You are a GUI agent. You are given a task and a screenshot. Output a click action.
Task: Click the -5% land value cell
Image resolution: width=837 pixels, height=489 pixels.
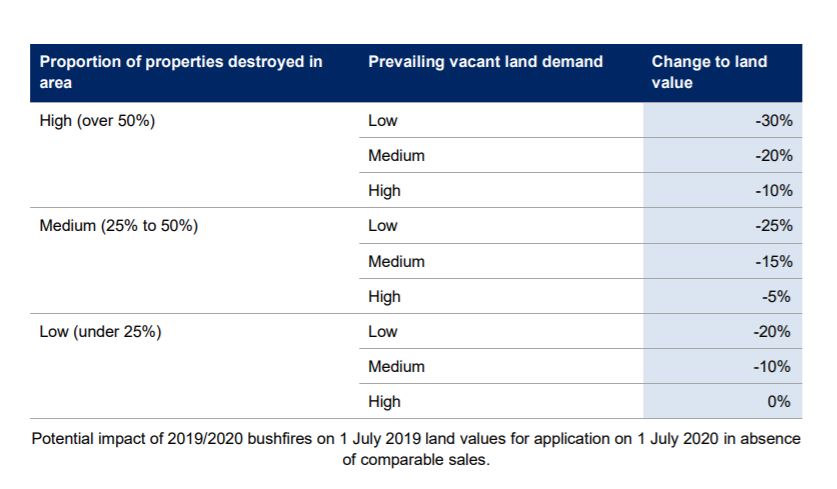click(776, 296)
